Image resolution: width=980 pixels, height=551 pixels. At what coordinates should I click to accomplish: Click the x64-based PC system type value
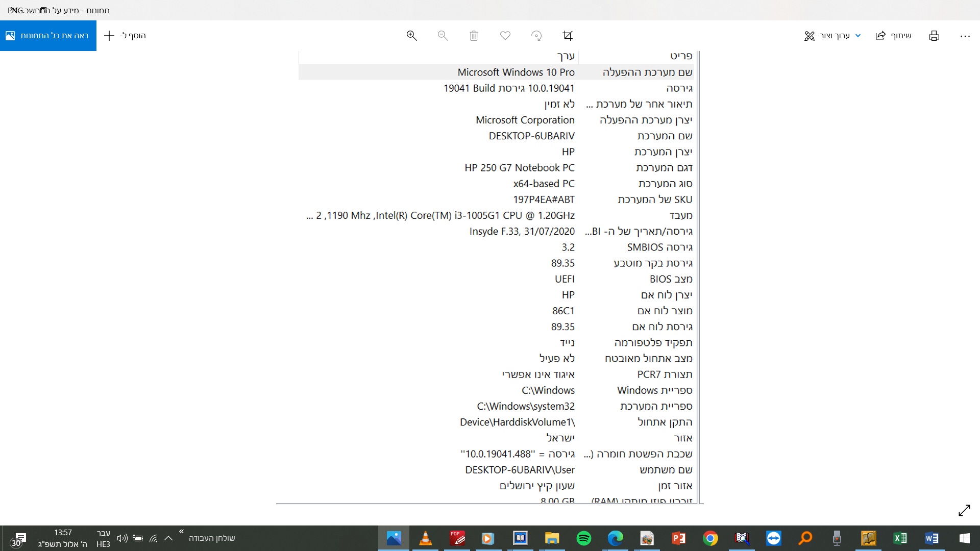(x=544, y=184)
